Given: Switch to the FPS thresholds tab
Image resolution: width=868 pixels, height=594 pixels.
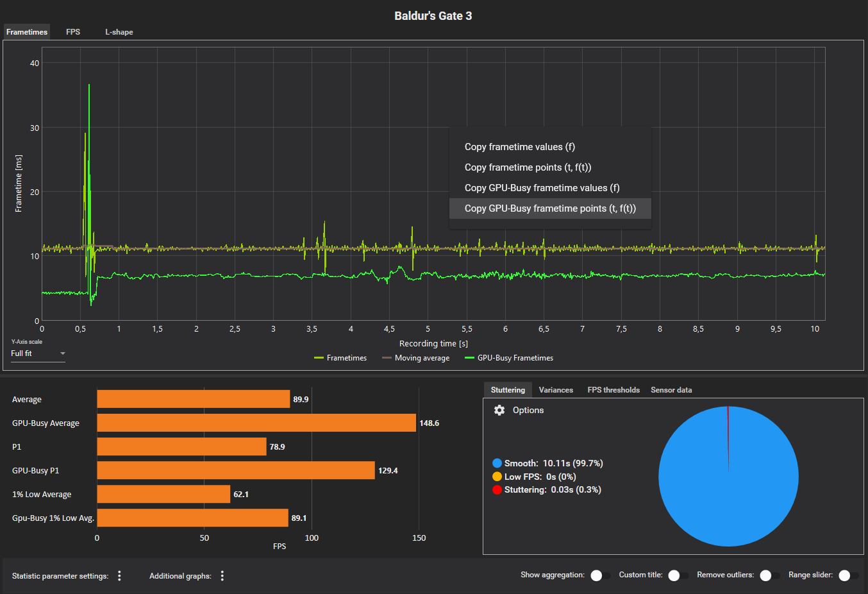Looking at the screenshot, I should [x=613, y=390].
